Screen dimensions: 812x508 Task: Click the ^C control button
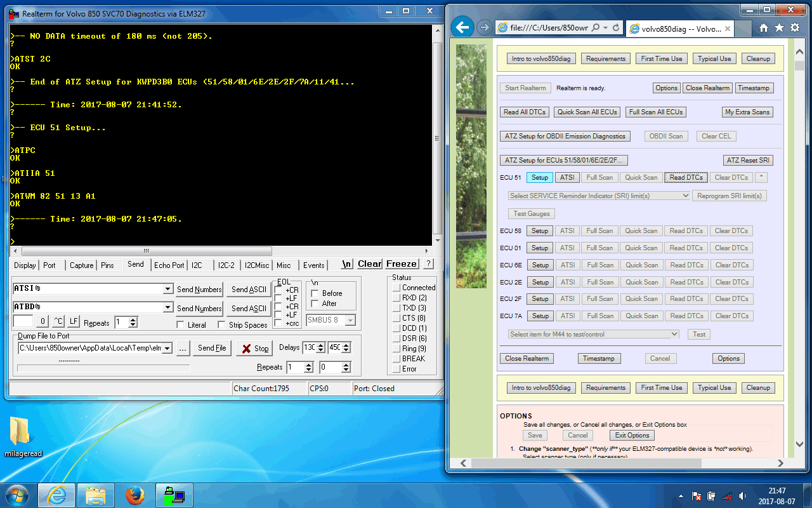[x=58, y=322]
